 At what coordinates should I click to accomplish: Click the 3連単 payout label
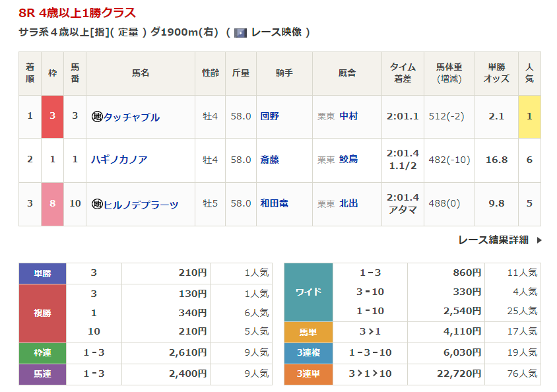click(x=308, y=374)
